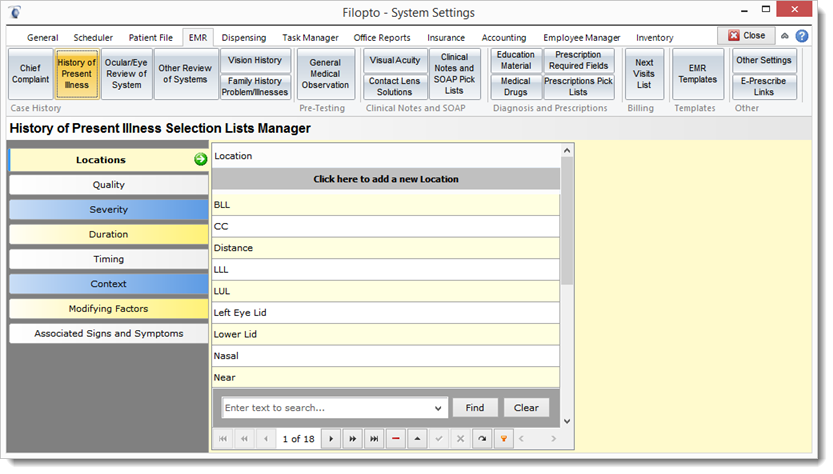This screenshot has width=833, height=474.
Task: Open Chief Complaint settings
Action: pyautogui.click(x=30, y=74)
